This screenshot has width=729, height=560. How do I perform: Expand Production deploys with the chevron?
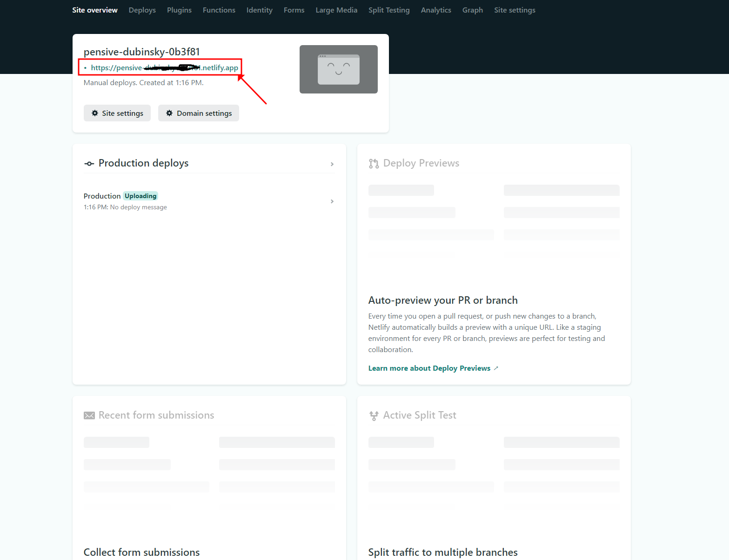point(332,164)
